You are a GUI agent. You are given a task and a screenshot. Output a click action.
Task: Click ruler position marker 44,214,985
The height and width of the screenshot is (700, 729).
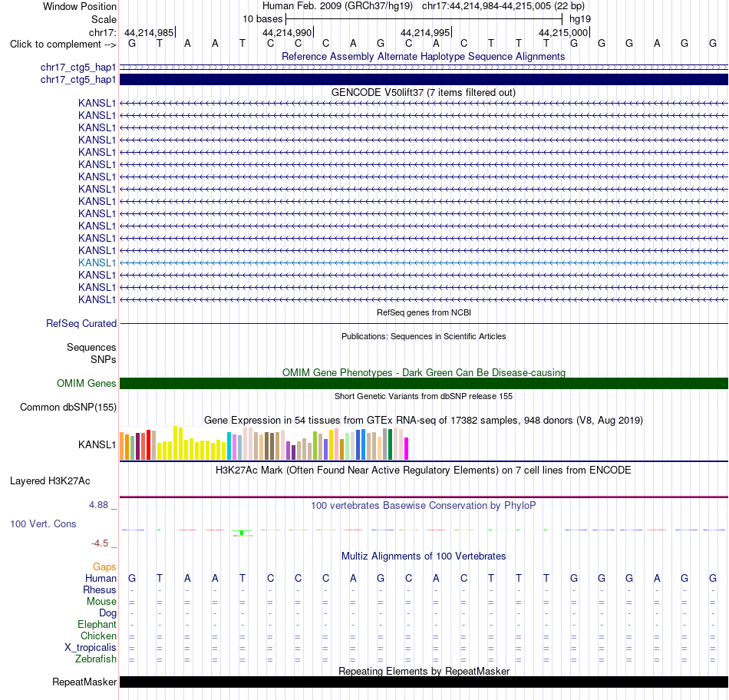point(149,32)
